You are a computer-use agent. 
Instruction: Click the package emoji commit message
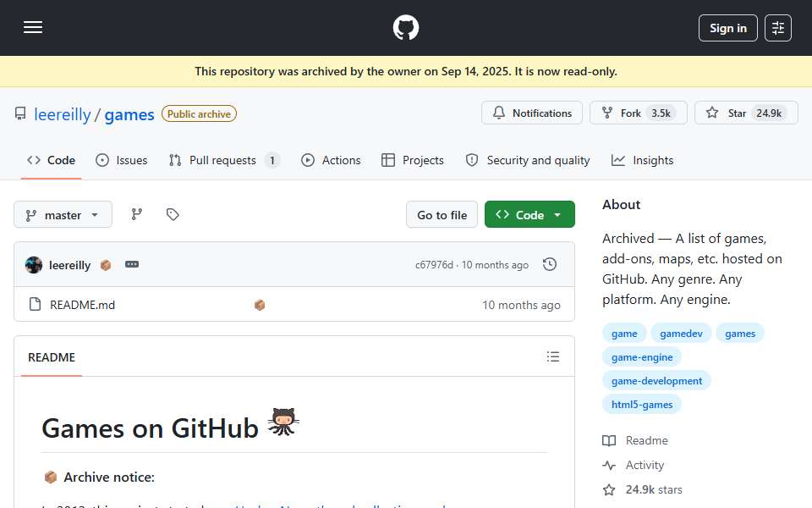tap(106, 265)
